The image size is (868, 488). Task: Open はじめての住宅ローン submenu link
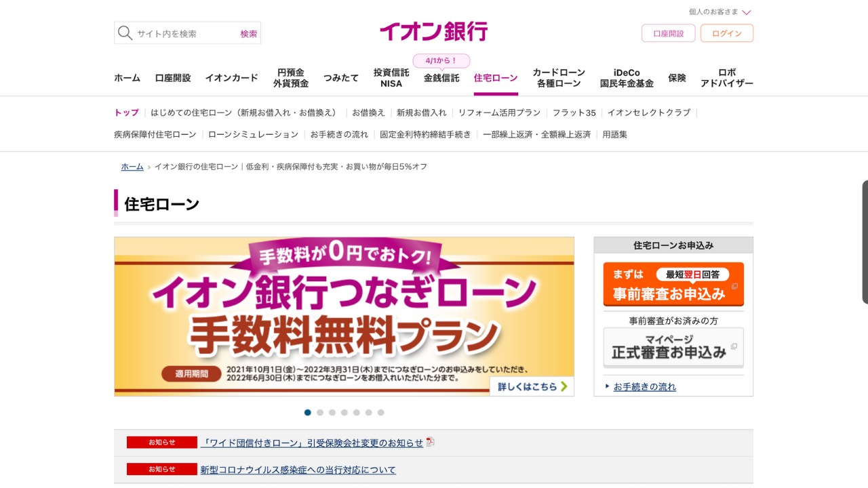pyautogui.click(x=244, y=113)
